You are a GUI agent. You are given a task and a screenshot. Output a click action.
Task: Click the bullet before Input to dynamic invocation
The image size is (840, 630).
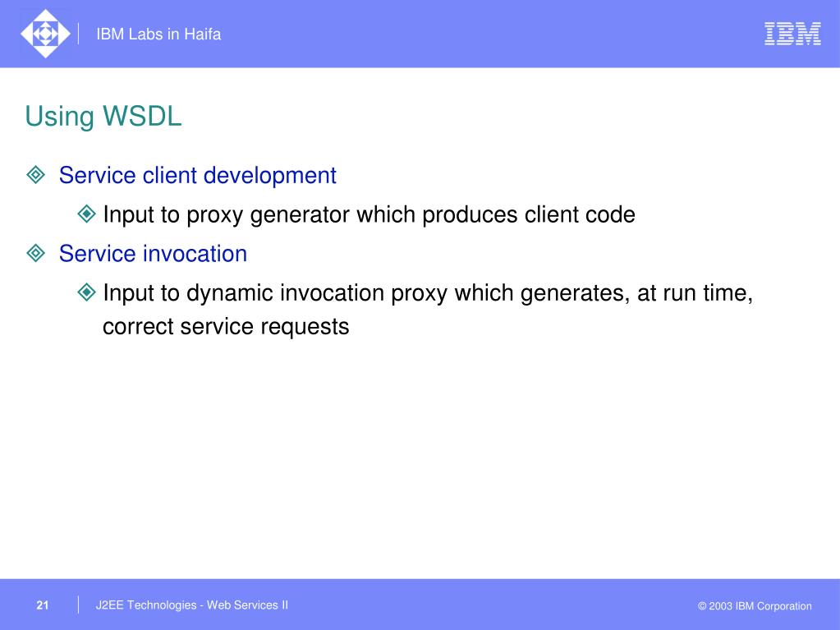click(86, 292)
